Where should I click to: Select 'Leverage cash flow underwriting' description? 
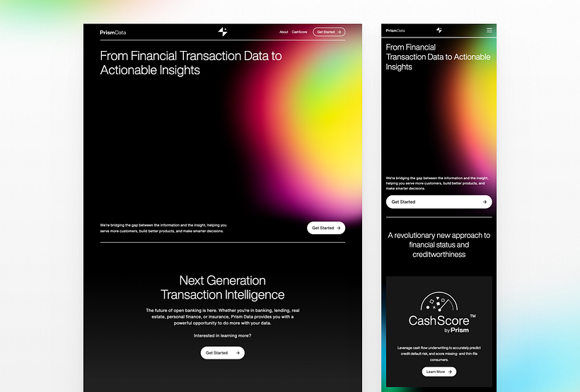[439, 354]
